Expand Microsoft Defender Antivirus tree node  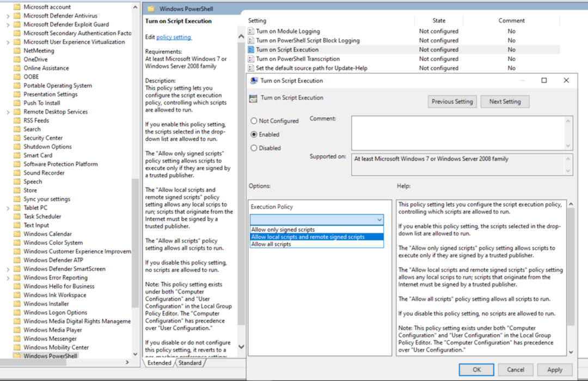(x=8, y=16)
